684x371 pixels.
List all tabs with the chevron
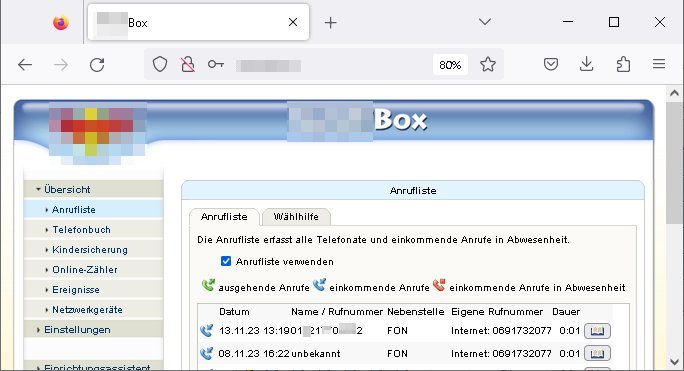(485, 22)
